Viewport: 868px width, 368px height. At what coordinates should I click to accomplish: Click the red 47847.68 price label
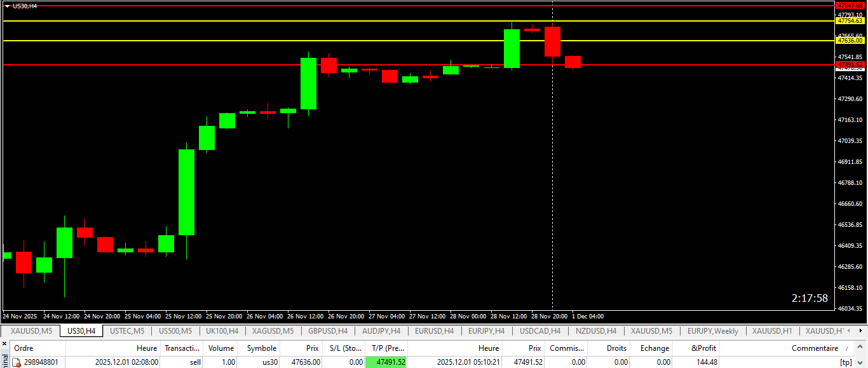pos(850,5)
